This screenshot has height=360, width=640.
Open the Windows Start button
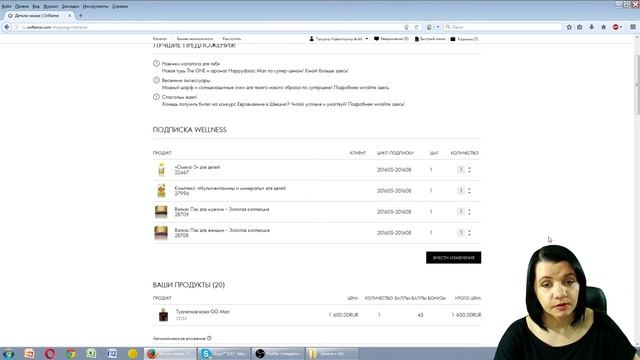pyautogui.click(x=8, y=353)
